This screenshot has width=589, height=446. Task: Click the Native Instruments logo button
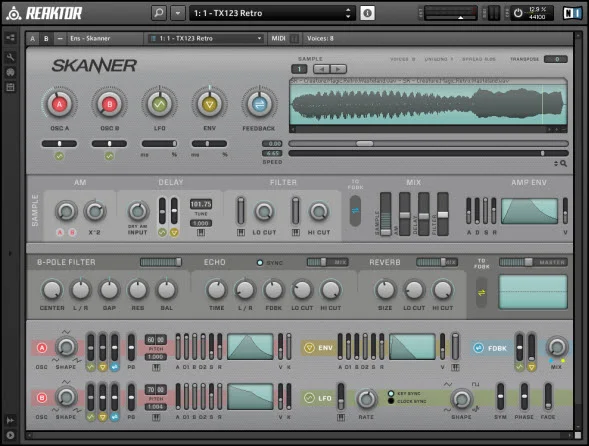pyautogui.click(x=572, y=13)
